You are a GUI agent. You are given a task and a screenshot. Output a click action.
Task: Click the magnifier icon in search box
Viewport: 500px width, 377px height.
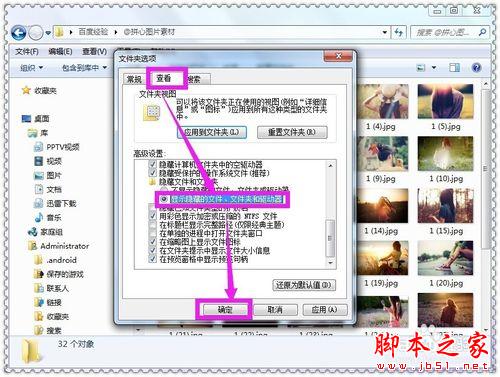pyautogui.click(x=482, y=32)
